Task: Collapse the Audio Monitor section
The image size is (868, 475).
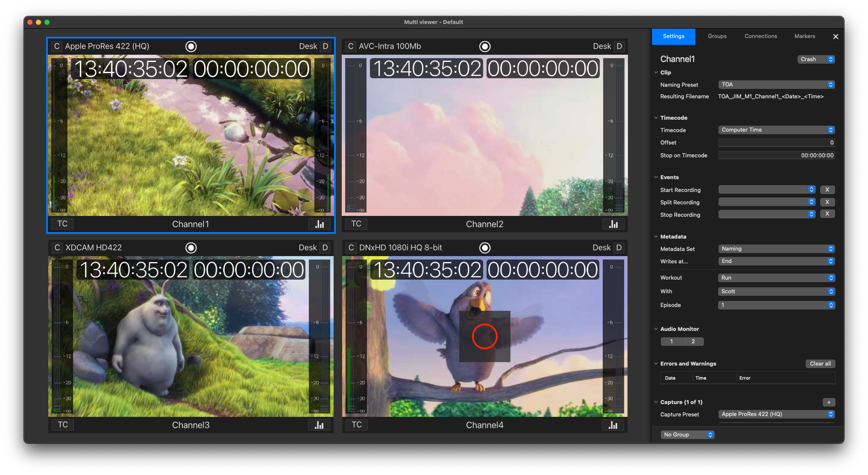Action: (656, 329)
